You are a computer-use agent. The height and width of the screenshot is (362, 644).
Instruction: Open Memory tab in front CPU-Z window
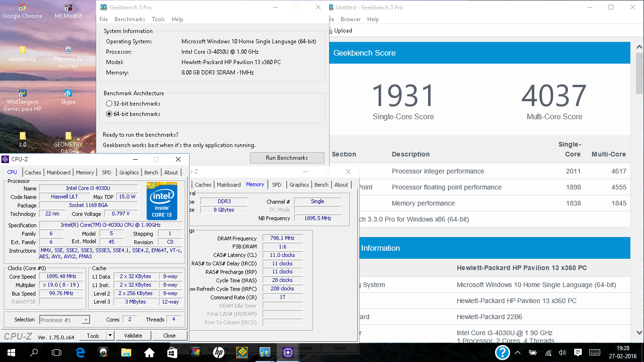click(x=85, y=173)
